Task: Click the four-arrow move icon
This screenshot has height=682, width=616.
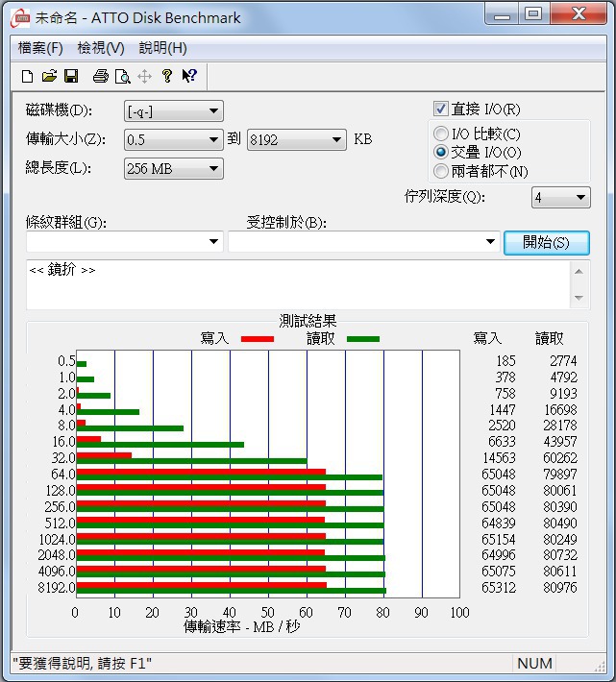Action: pos(144,77)
